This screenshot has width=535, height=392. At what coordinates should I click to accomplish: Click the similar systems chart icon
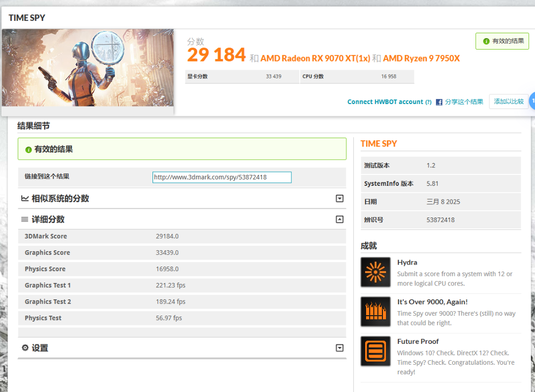[25, 198]
